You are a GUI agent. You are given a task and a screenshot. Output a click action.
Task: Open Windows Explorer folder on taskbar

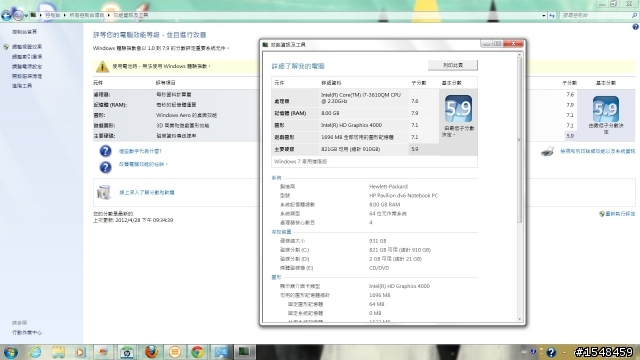[58, 352]
